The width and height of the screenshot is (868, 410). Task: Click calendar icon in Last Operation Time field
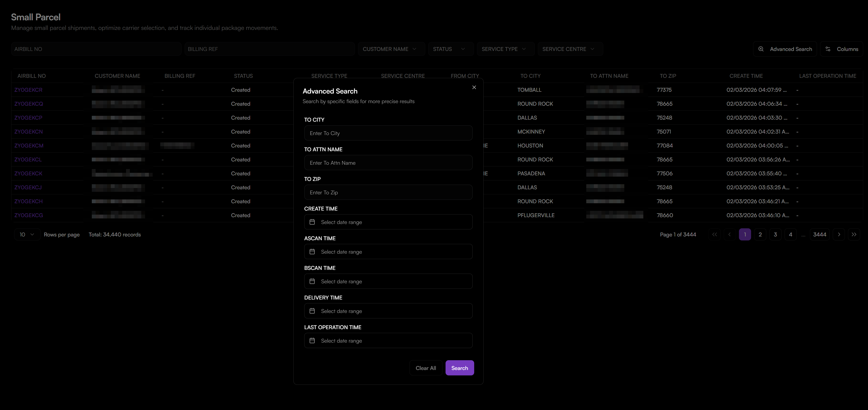[x=312, y=341]
